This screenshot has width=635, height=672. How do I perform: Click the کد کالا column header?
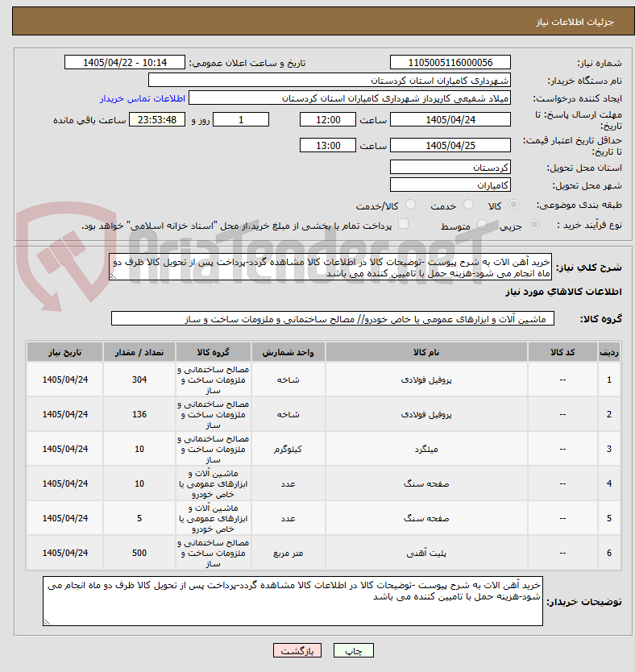coord(562,352)
